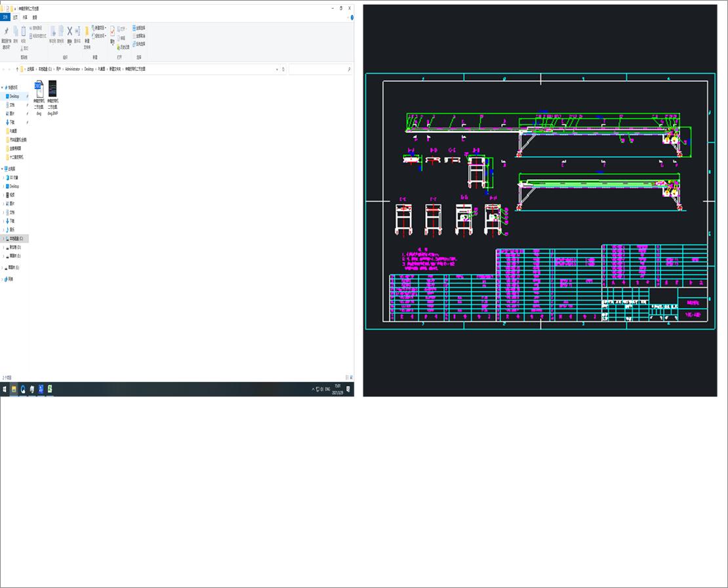
Task: Click the taskbar clock showing 15:01
Action: click(x=338, y=389)
